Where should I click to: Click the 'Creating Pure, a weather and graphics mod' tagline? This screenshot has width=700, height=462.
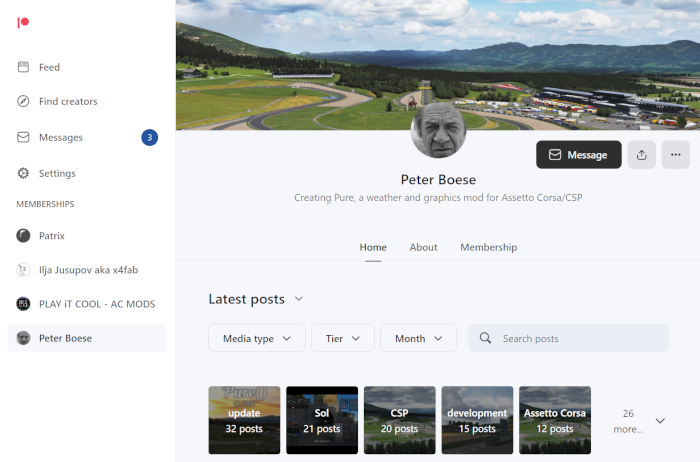tap(438, 197)
